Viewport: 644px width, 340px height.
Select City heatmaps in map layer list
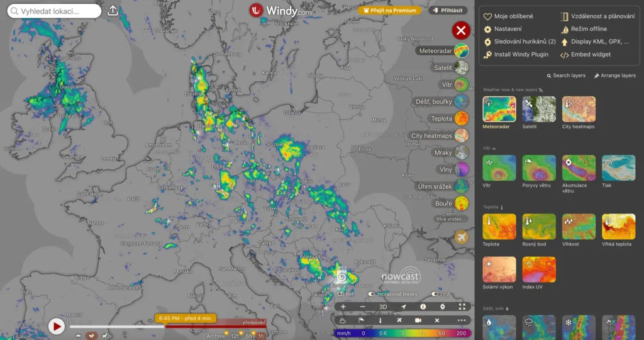438,135
